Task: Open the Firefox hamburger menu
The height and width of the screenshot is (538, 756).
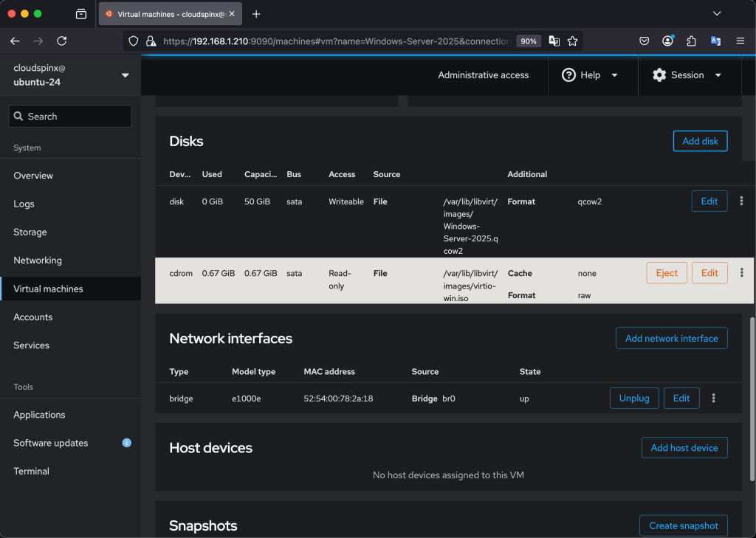Action: pos(740,41)
